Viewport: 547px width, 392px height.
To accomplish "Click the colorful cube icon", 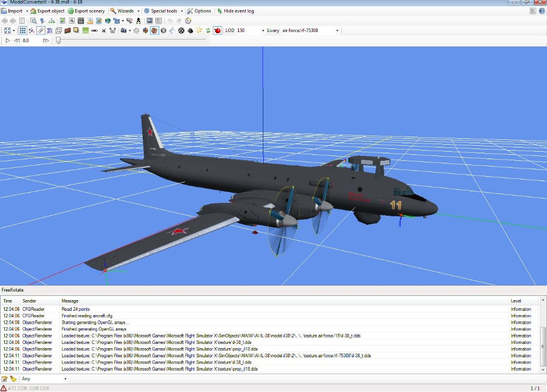I will (x=145, y=30).
